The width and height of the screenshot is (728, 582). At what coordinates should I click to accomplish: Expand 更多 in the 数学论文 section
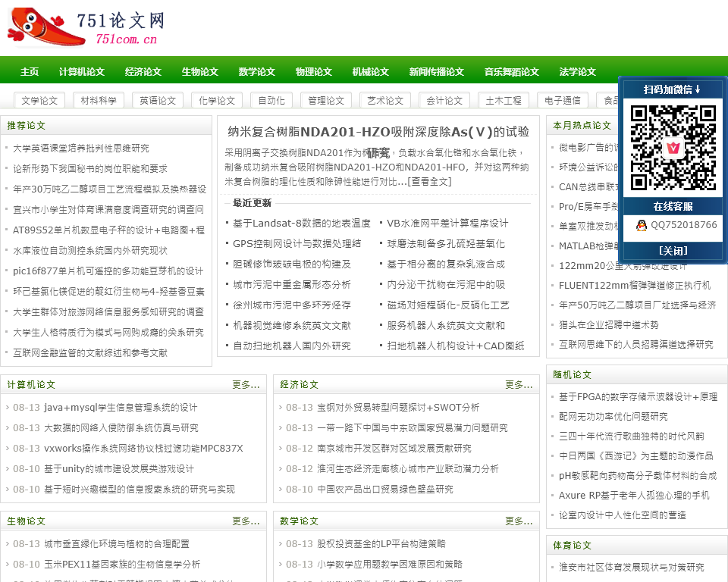(x=519, y=521)
